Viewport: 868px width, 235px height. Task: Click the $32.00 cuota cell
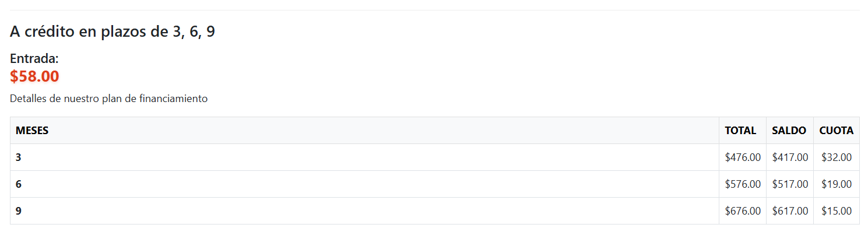pyautogui.click(x=837, y=157)
